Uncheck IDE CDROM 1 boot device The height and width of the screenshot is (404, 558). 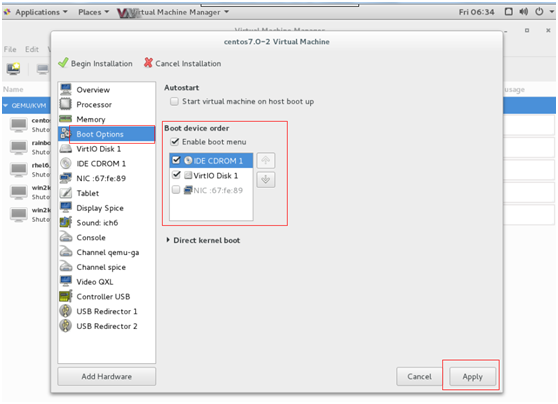click(x=176, y=160)
